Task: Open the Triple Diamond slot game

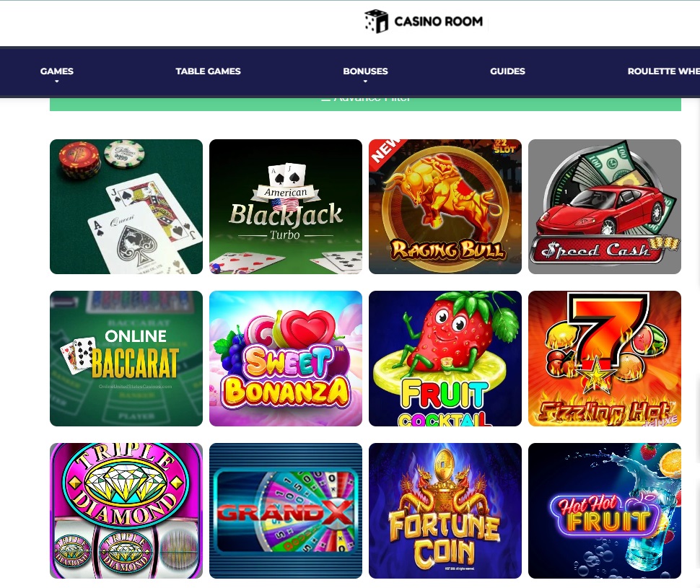Action: click(x=126, y=511)
